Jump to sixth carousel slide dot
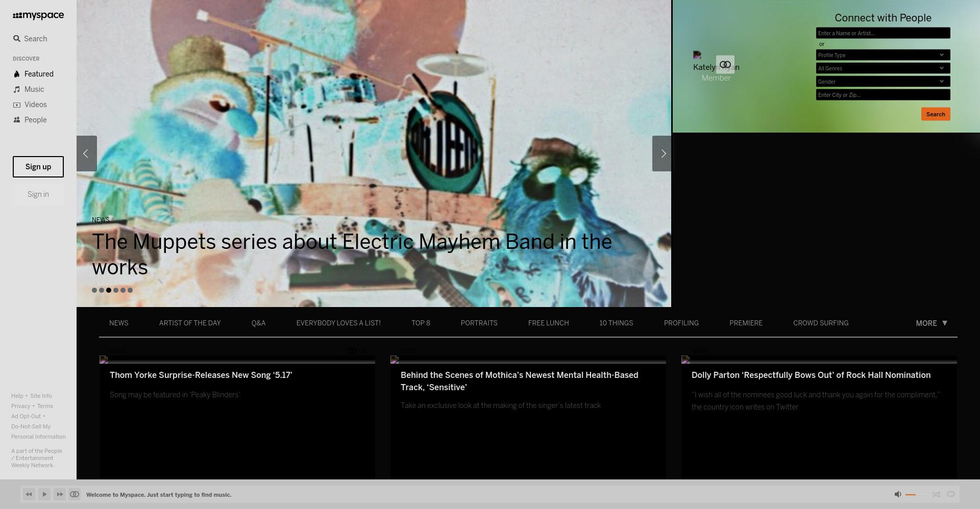 pos(130,290)
